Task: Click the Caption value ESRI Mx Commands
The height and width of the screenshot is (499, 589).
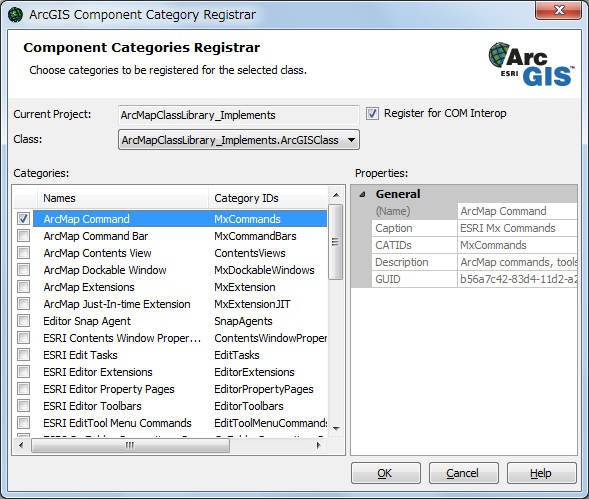Action: click(517, 228)
